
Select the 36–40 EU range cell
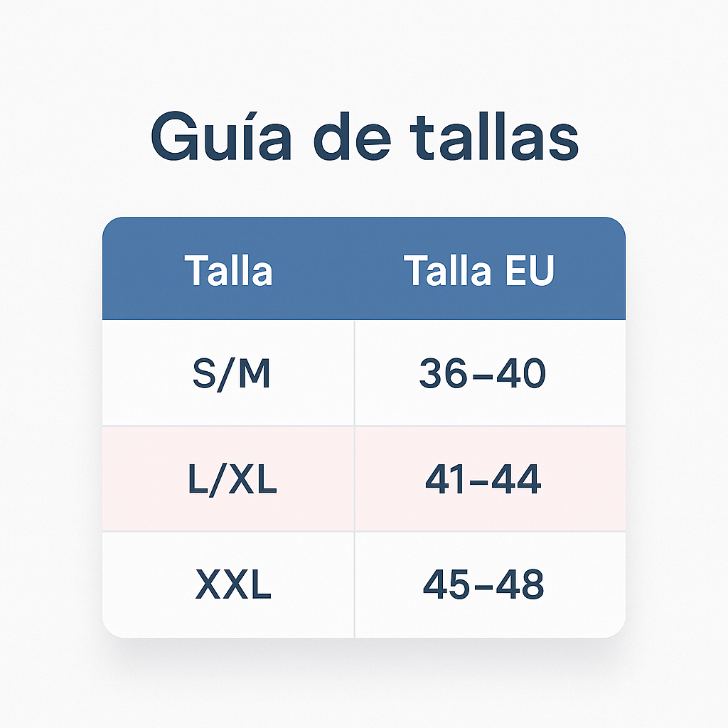(482, 374)
